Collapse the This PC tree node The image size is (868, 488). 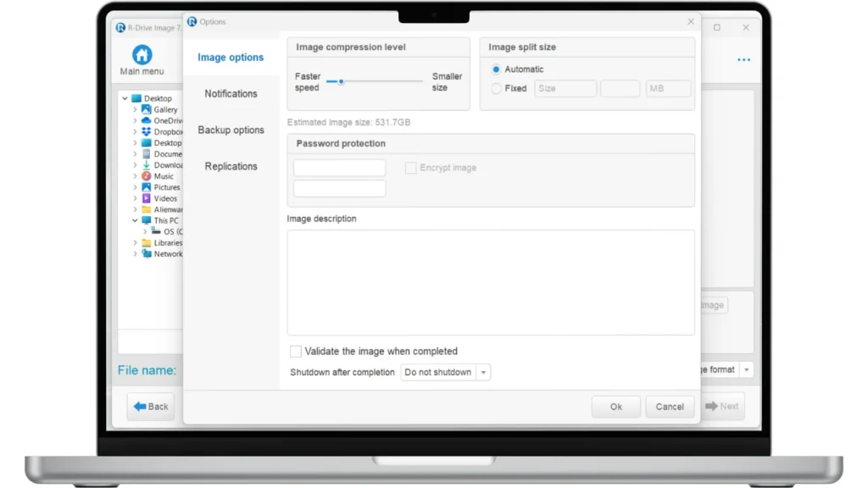pos(135,220)
